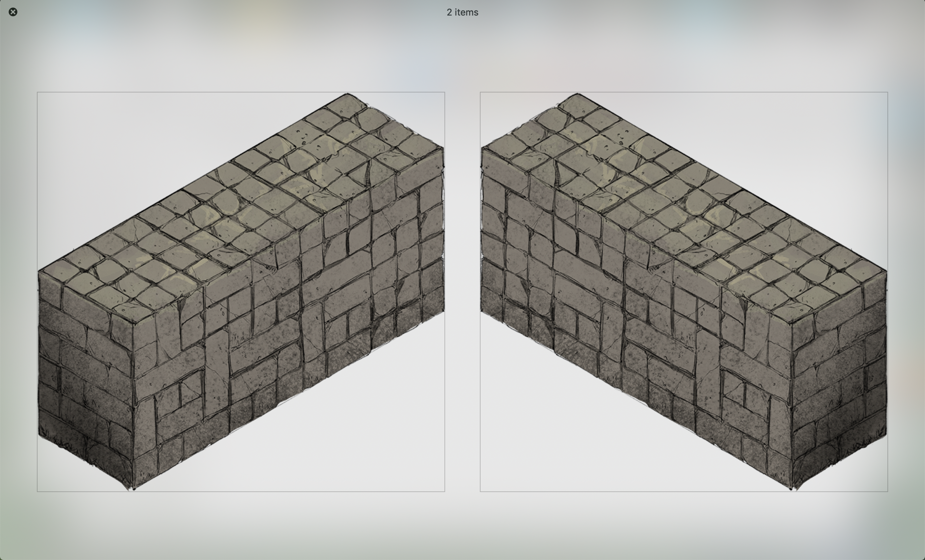Click empty white area in left thumbnail's upper-left
Viewport: 925px width, 560px height.
point(113,150)
